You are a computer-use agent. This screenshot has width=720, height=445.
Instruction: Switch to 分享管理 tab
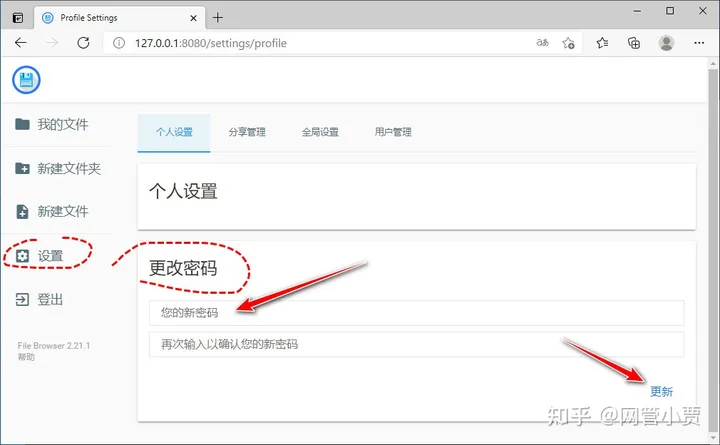pyautogui.click(x=247, y=133)
